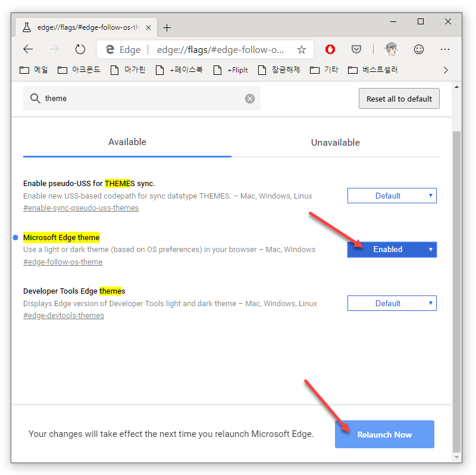Switch to the Available tab

(x=127, y=142)
